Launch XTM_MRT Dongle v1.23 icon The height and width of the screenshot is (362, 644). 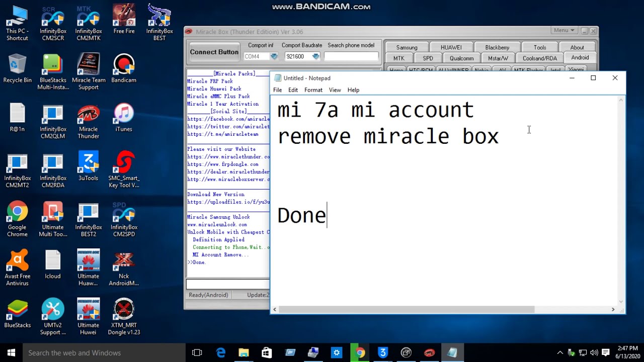(124, 317)
